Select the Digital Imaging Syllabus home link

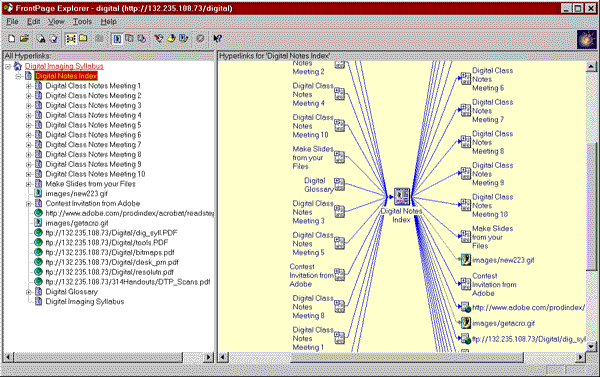point(64,66)
